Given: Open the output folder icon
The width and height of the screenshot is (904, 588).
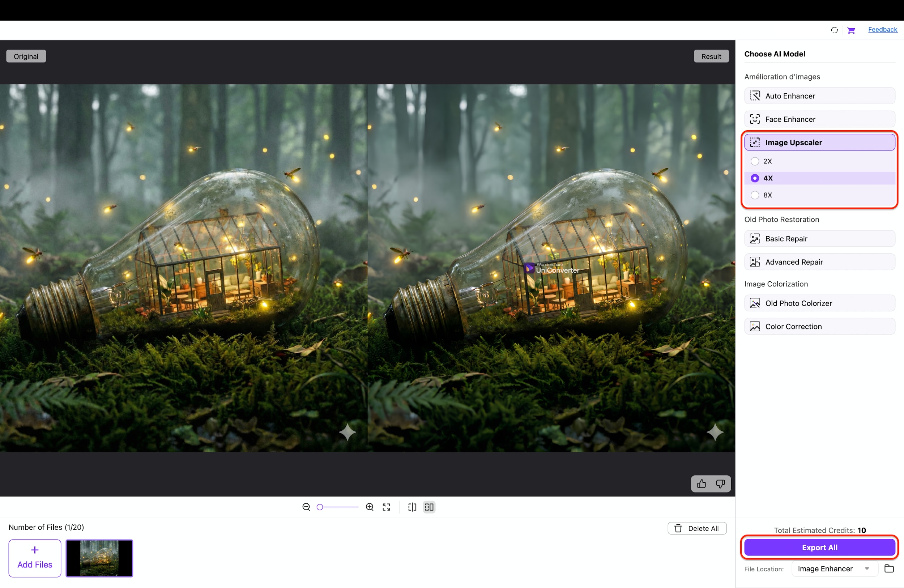Looking at the screenshot, I should pyautogui.click(x=889, y=568).
